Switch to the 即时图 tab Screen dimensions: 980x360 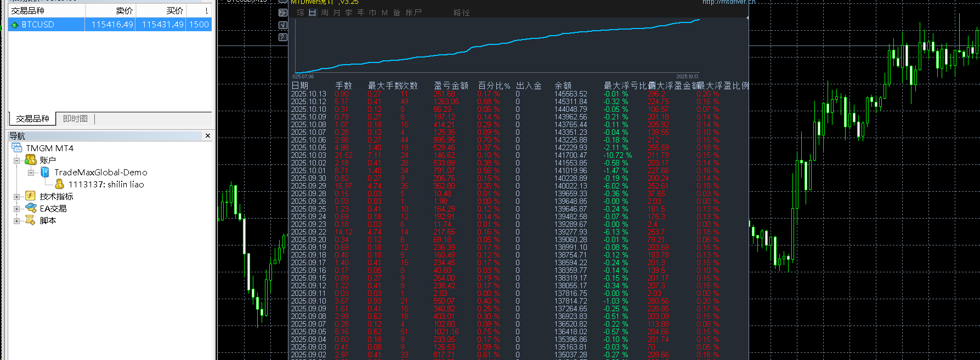click(75, 119)
